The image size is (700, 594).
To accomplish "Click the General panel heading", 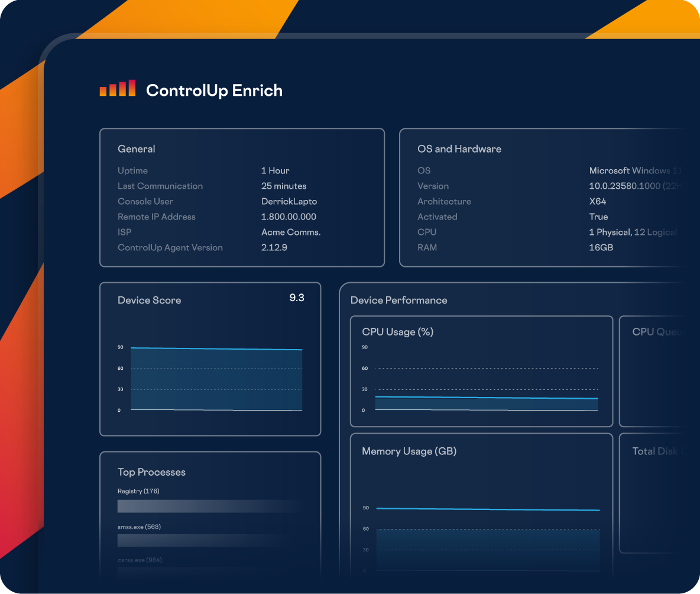I will pyautogui.click(x=137, y=149).
